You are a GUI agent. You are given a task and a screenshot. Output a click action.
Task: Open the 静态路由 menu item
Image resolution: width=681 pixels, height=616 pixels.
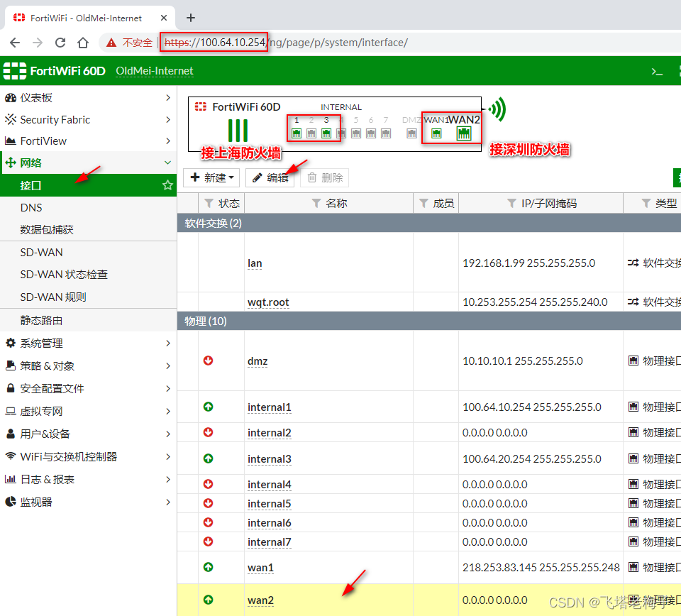click(88, 320)
